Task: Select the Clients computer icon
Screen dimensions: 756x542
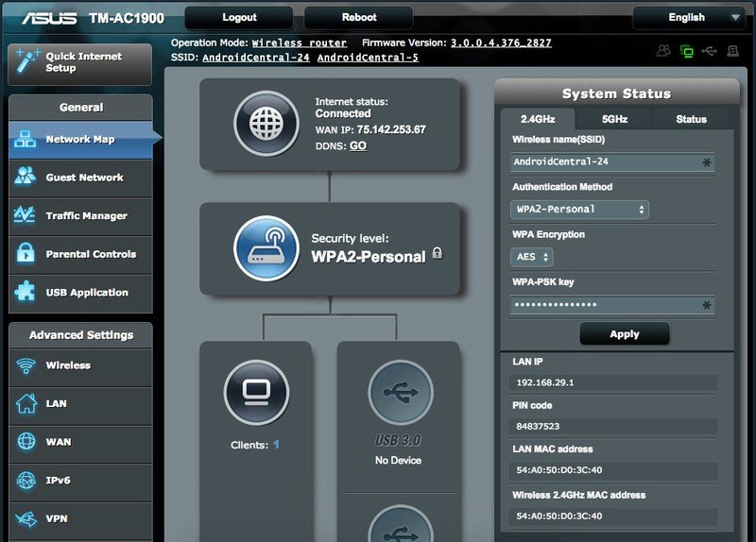Action: coord(256,392)
